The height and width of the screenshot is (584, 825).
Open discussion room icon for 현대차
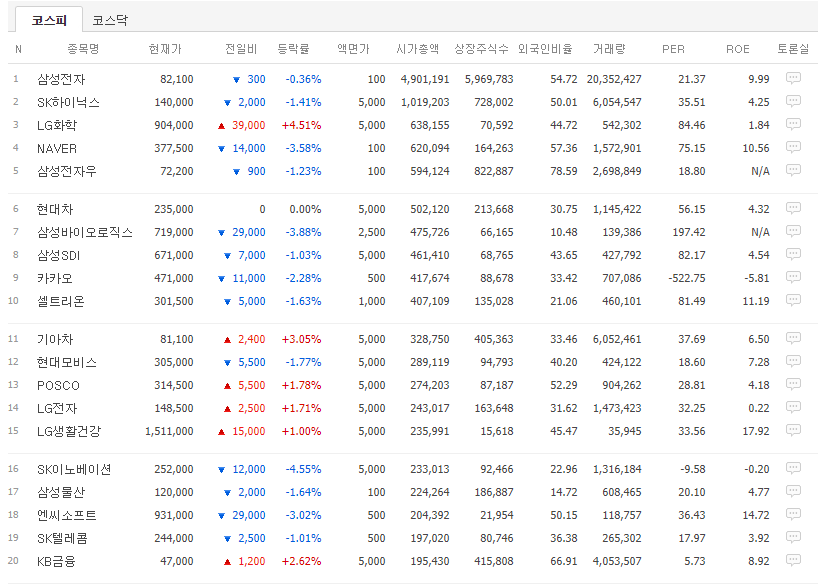793,208
